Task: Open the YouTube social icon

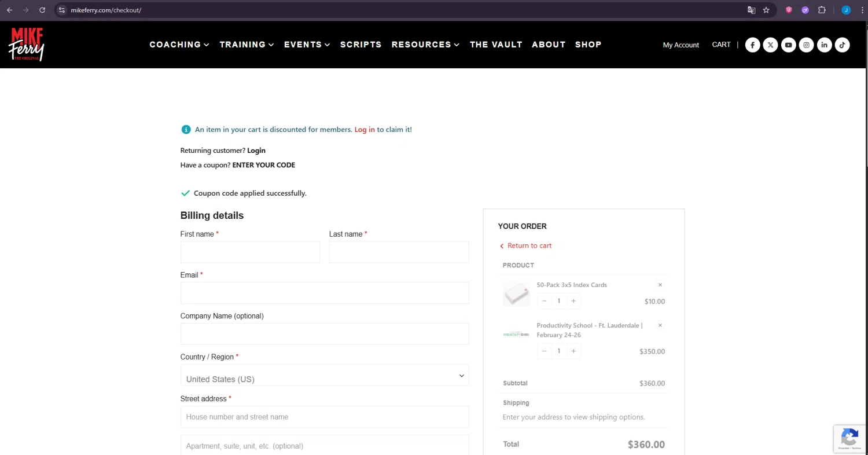Action: tap(788, 45)
